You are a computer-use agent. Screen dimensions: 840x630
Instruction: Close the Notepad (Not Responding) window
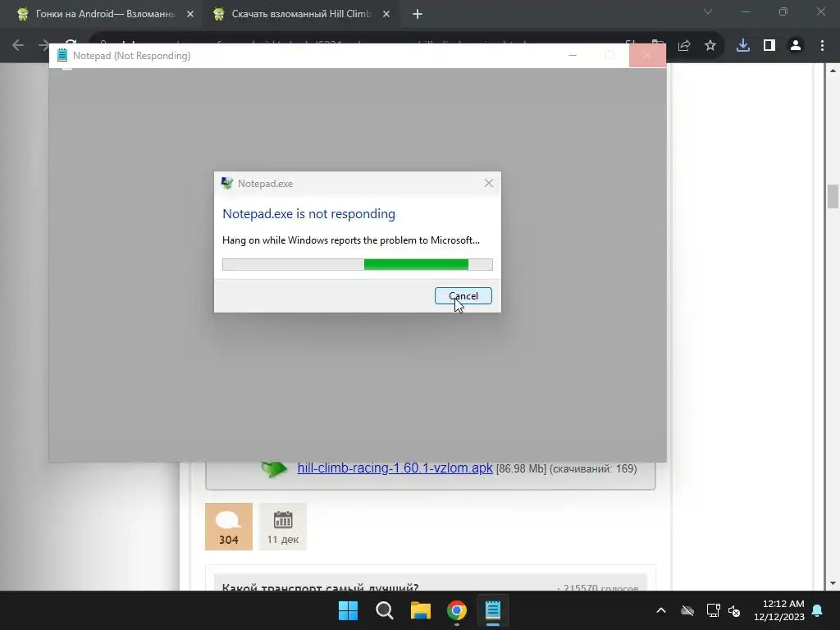tap(647, 55)
